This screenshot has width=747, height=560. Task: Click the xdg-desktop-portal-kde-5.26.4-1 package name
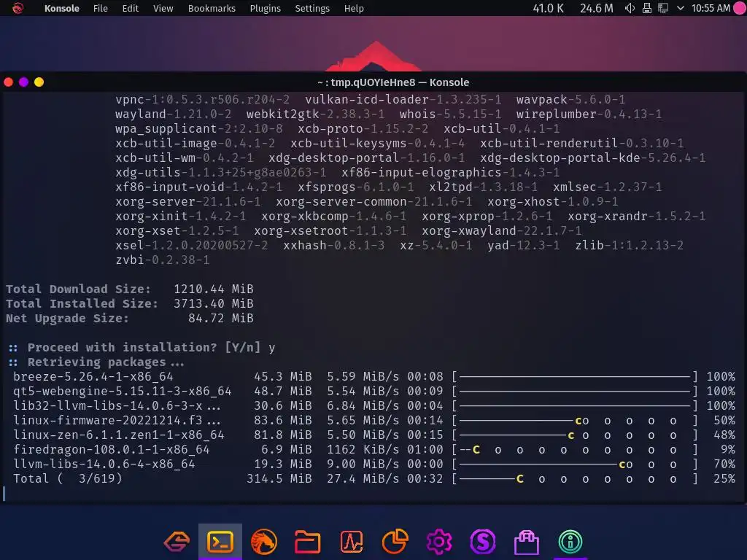click(592, 157)
